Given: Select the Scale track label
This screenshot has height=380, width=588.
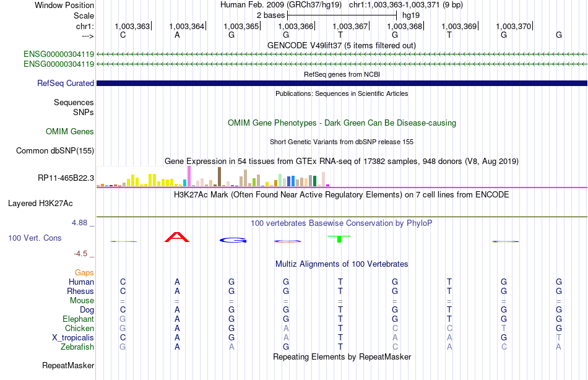Looking at the screenshot, I should point(84,15).
